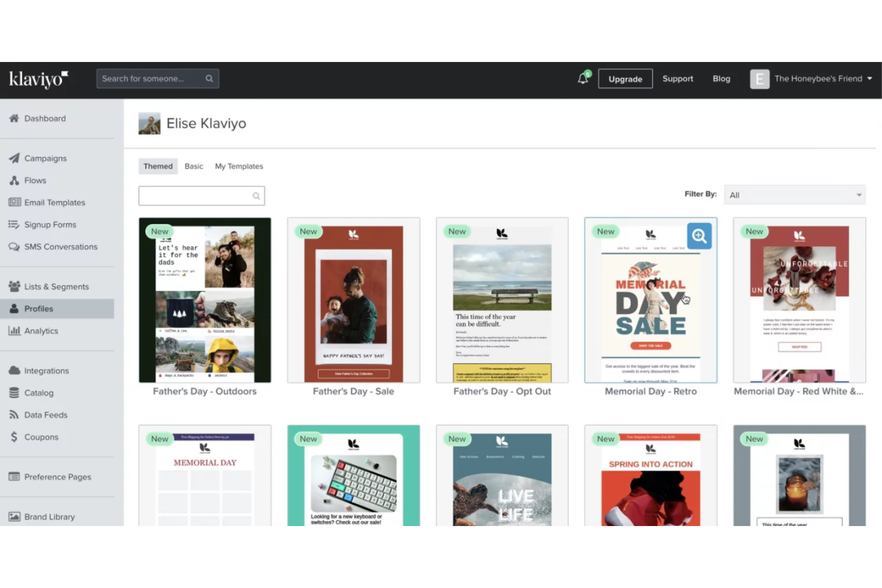Click the Upgrade button
The width and height of the screenshot is (882, 588).
coord(625,78)
